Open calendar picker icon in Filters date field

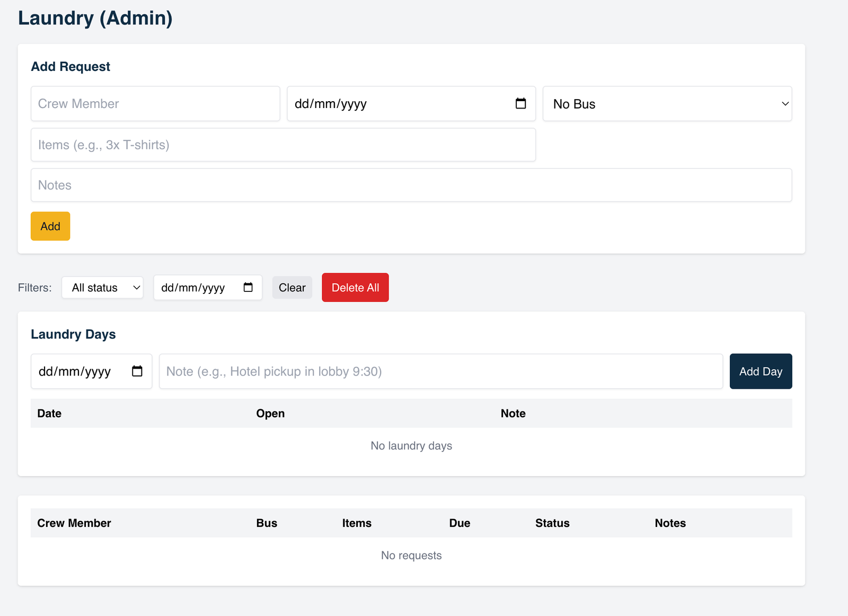(x=248, y=288)
